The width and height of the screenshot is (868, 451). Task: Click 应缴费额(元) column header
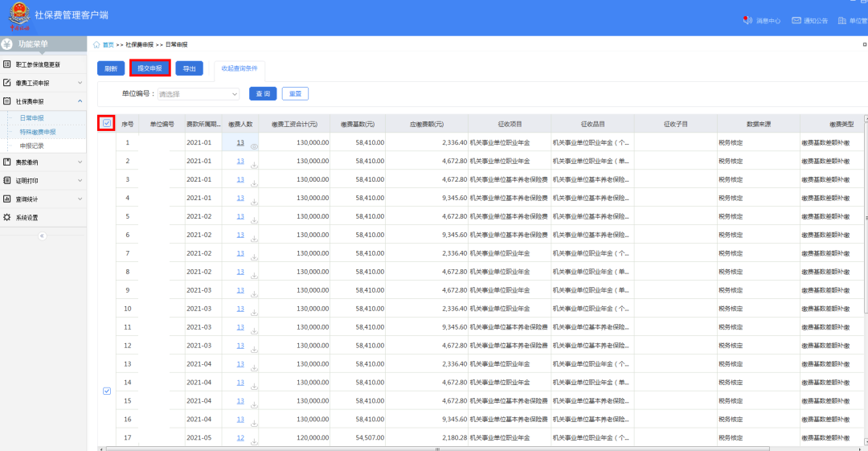click(427, 124)
